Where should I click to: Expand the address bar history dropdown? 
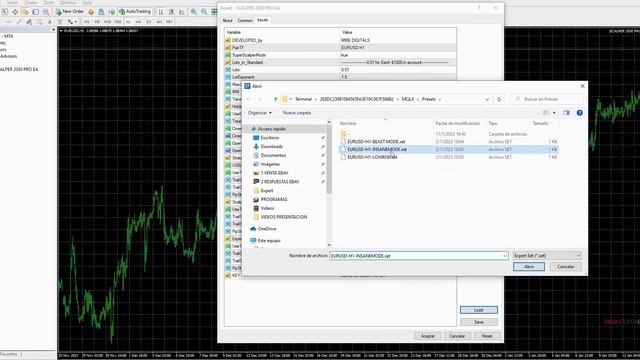coord(487,99)
